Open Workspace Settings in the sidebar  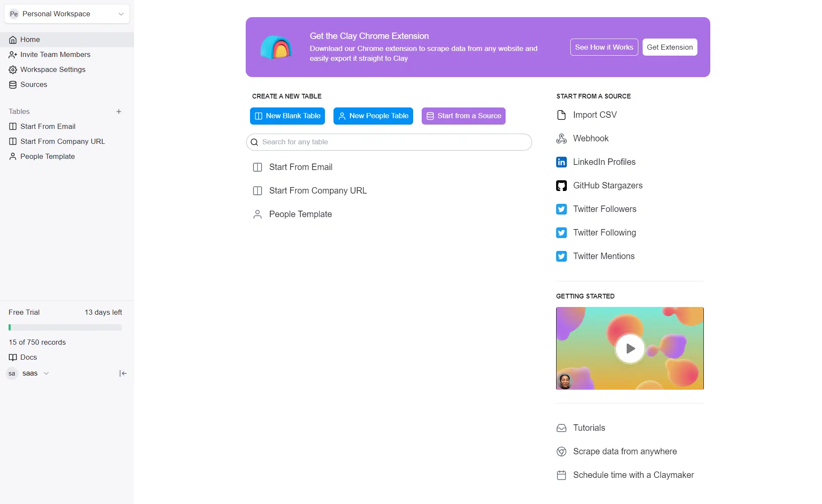click(x=53, y=69)
